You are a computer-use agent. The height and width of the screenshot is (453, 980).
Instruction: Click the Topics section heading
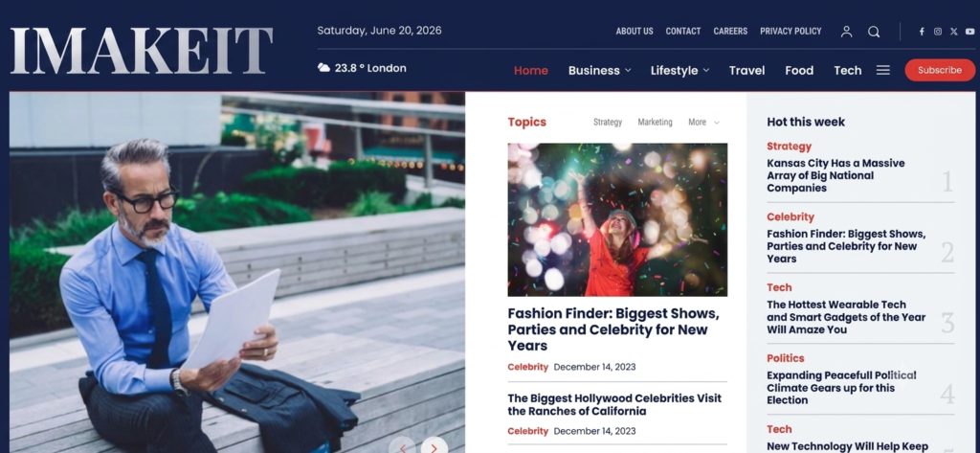pos(527,122)
